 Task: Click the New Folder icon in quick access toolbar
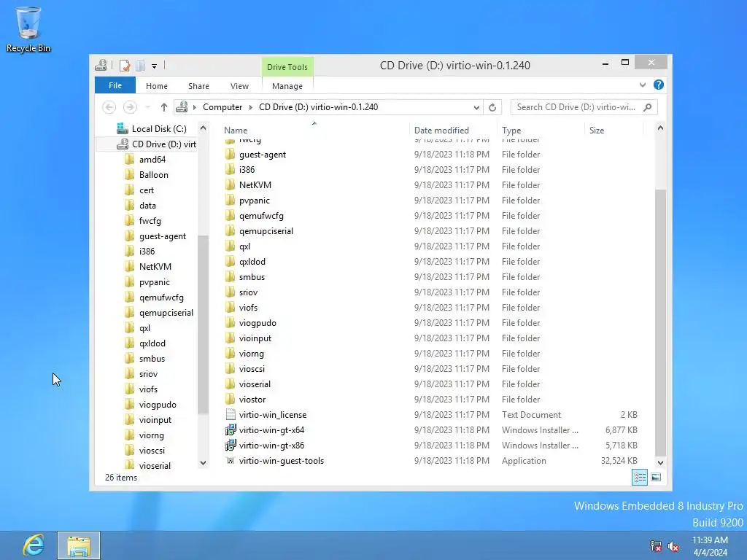[x=141, y=65]
